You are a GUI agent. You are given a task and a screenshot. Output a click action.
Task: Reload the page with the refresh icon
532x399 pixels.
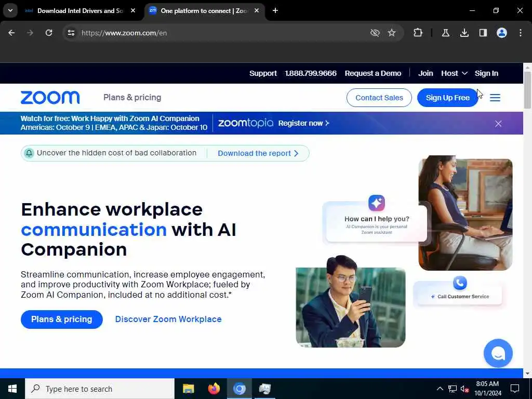click(x=49, y=33)
